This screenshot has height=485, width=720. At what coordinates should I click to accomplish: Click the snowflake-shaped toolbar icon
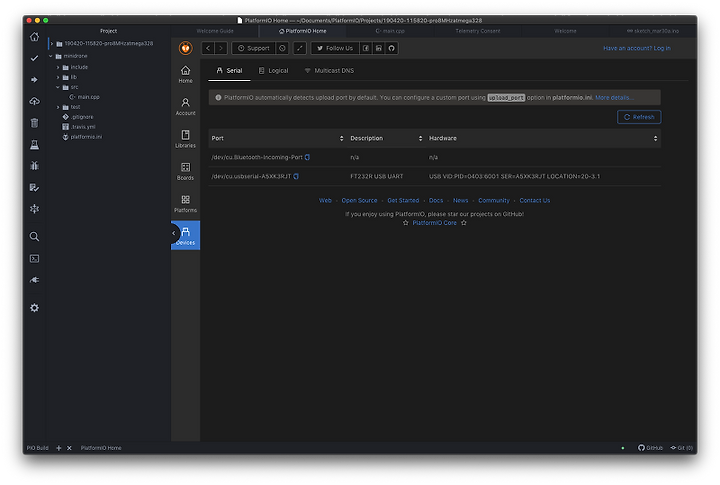point(34,209)
